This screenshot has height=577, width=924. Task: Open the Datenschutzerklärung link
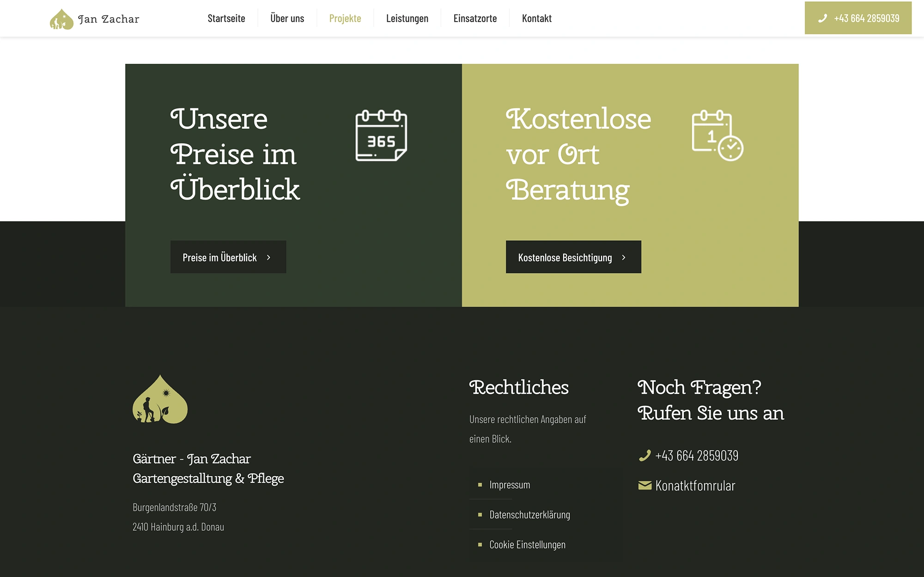click(x=529, y=515)
